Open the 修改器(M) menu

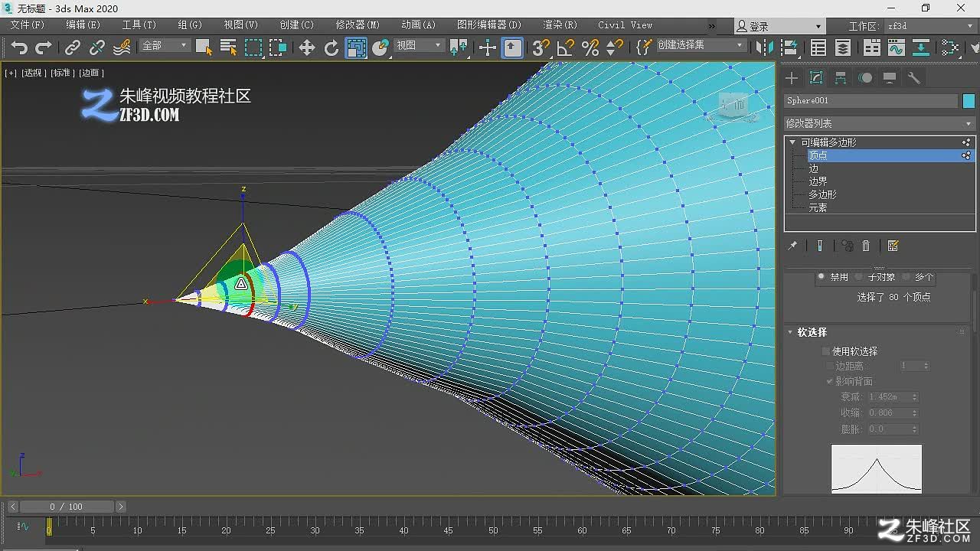(x=358, y=25)
